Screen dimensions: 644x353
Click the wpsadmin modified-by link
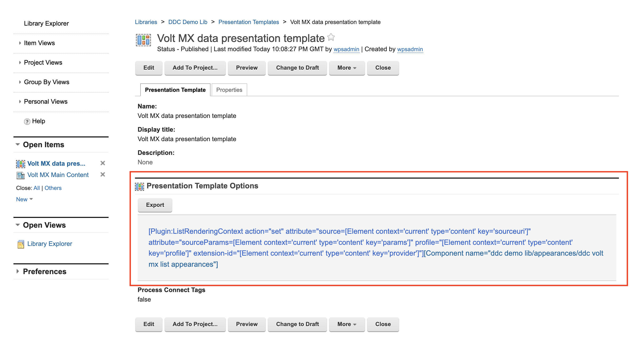coord(347,49)
